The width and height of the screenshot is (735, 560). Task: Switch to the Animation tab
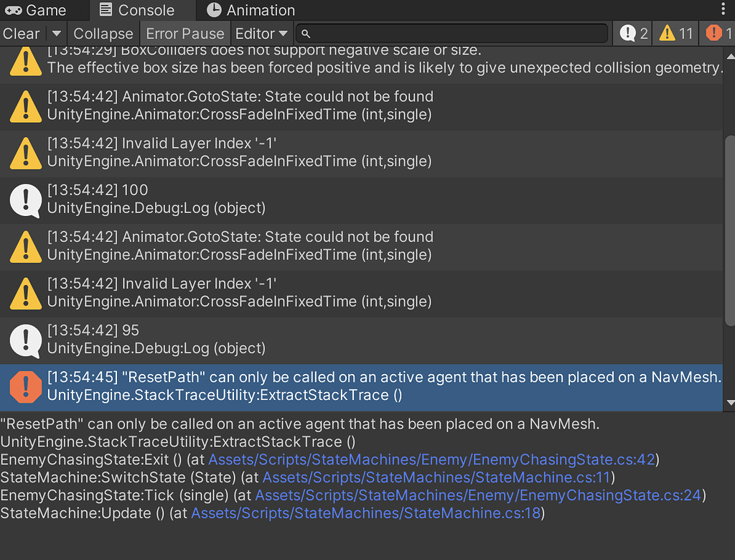[x=251, y=10]
